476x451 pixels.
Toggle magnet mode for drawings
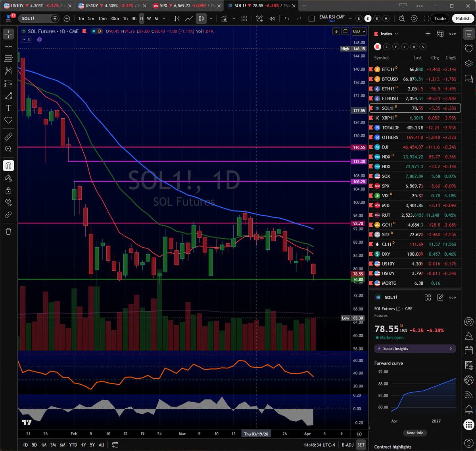click(8, 166)
